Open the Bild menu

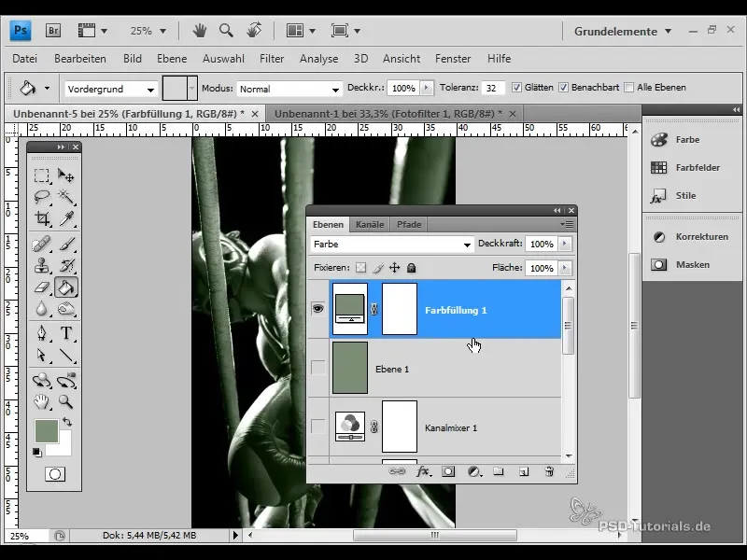132,59
